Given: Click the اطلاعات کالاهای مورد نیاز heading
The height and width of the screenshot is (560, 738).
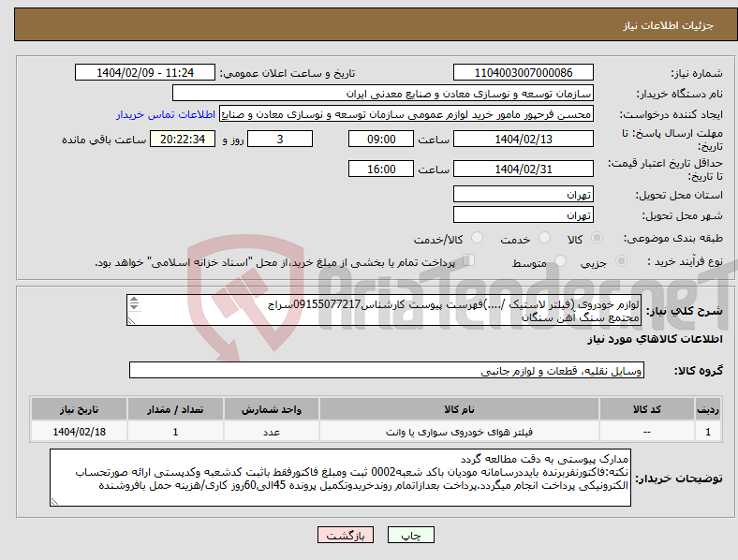Looking at the screenshot, I should tap(655, 339).
